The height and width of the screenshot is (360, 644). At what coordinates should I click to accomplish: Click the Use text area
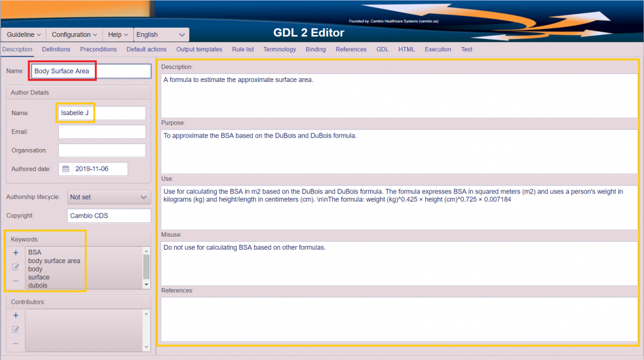point(399,207)
